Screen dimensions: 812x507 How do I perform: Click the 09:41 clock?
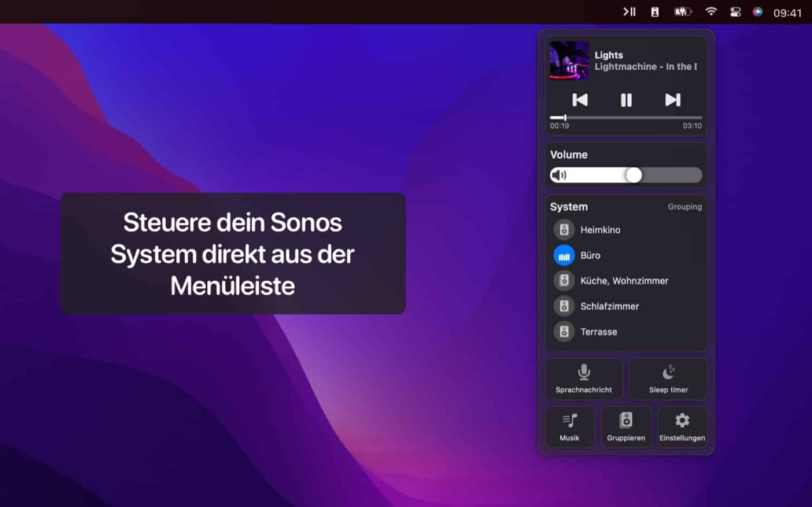[787, 13]
